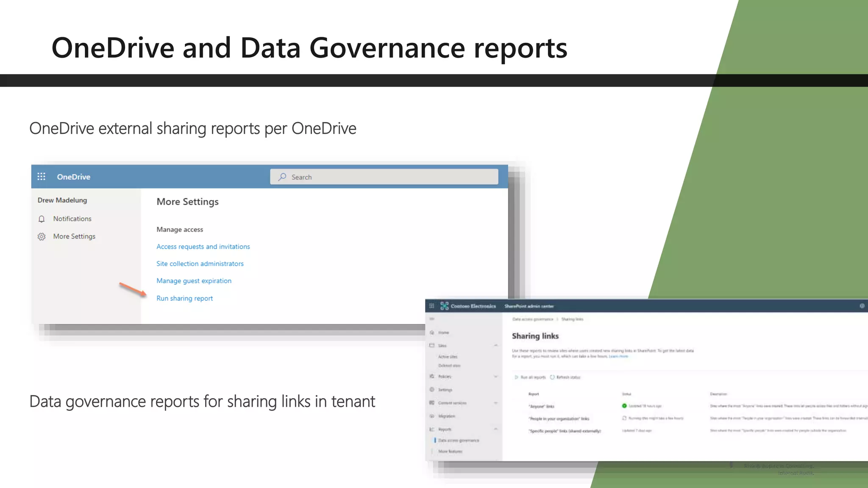Open Access requests and invitations link
The image size is (868, 488).
203,247
